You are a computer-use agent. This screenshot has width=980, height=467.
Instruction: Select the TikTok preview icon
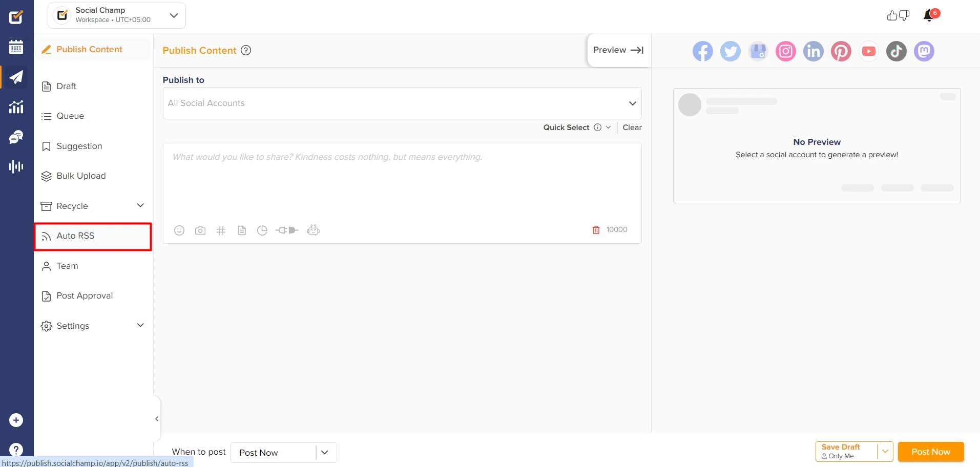click(896, 51)
